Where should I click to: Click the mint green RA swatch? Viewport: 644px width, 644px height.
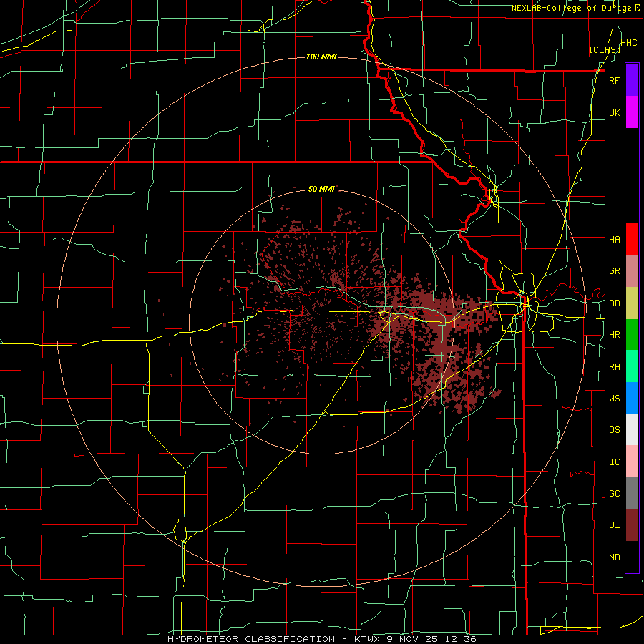tap(632, 366)
